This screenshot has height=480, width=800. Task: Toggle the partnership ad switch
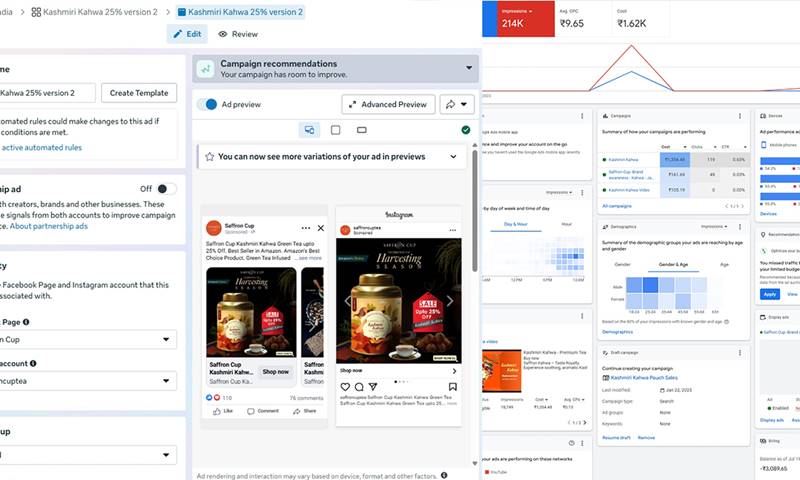[x=166, y=189]
